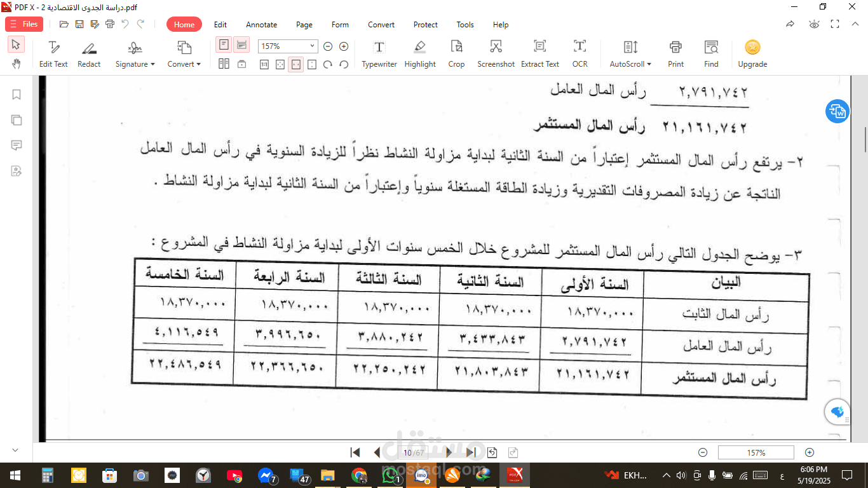
Task: Open the Files menu button
Action: [x=24, y=24]
